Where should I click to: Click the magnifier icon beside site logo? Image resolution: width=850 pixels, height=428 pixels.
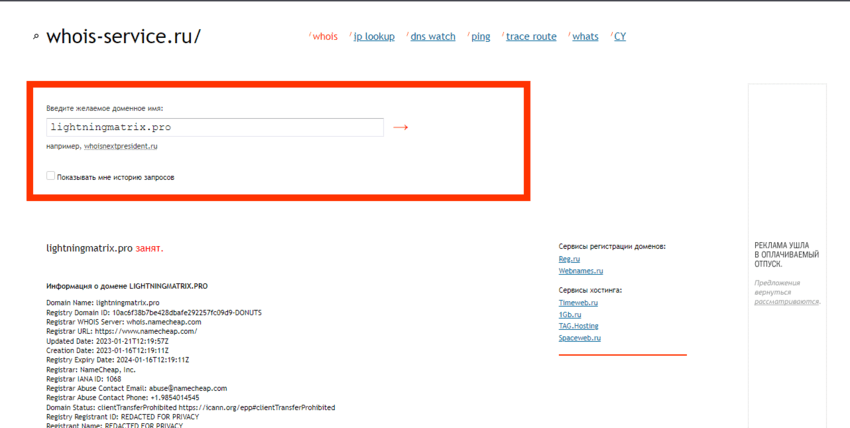click(x=36, y=37)
